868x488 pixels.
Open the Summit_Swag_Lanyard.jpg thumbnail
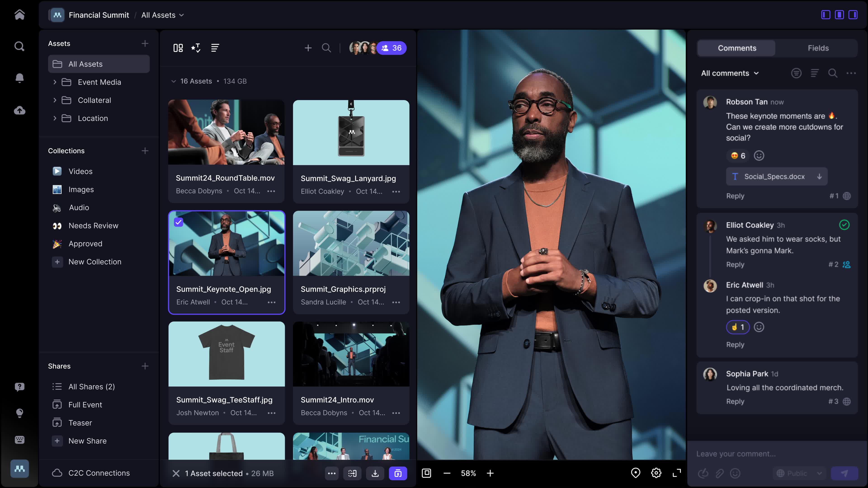pos(351,132)
